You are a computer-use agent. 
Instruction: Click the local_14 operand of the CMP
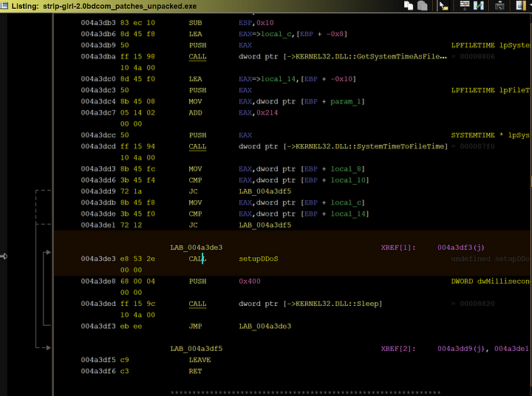tap(348, 214)
